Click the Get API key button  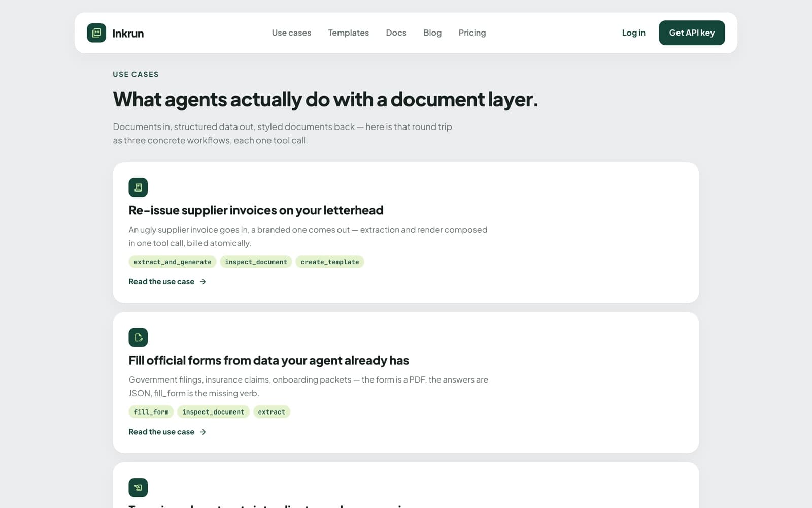pyautogui.click(x=692, y=33)
